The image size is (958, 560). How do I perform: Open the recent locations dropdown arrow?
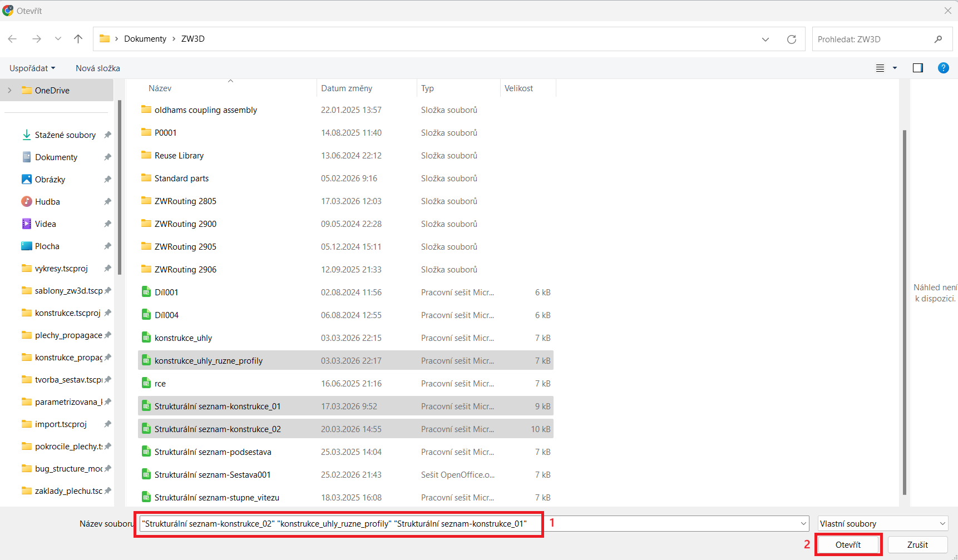(x=58, y=39)
